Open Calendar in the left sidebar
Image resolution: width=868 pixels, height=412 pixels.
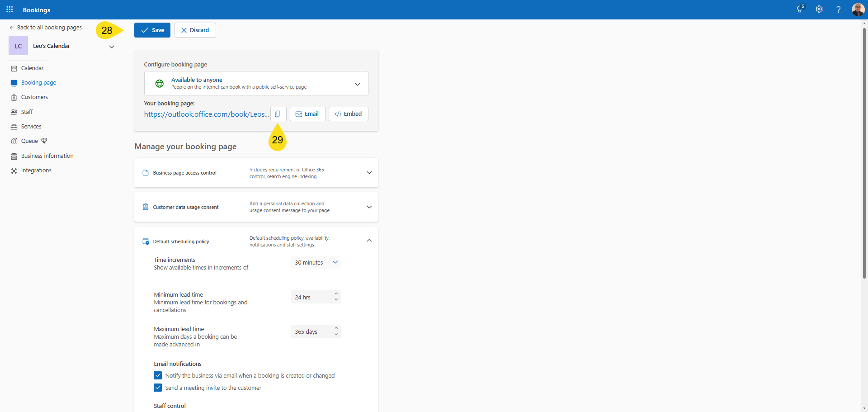pyautogui.click(x=32, y=68)
